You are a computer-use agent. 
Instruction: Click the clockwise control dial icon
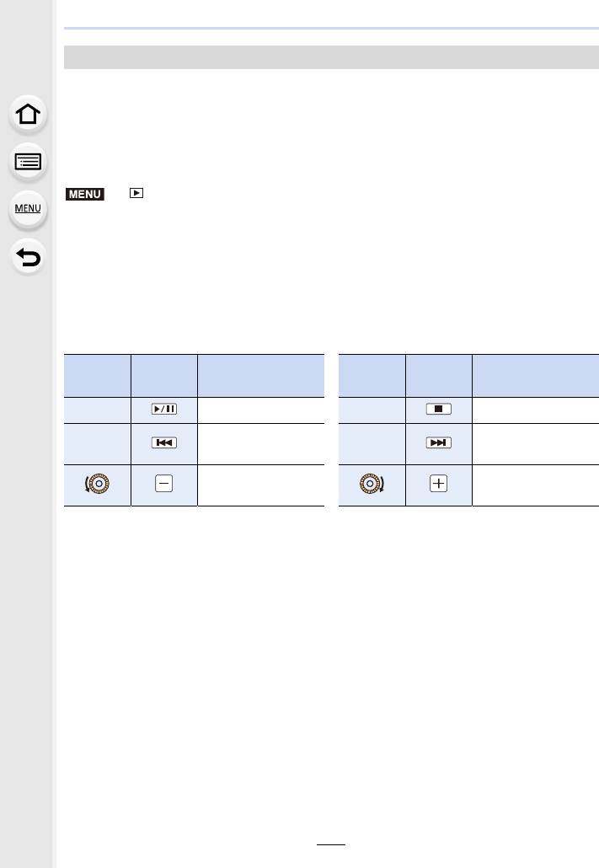click(x=372, y=485)
